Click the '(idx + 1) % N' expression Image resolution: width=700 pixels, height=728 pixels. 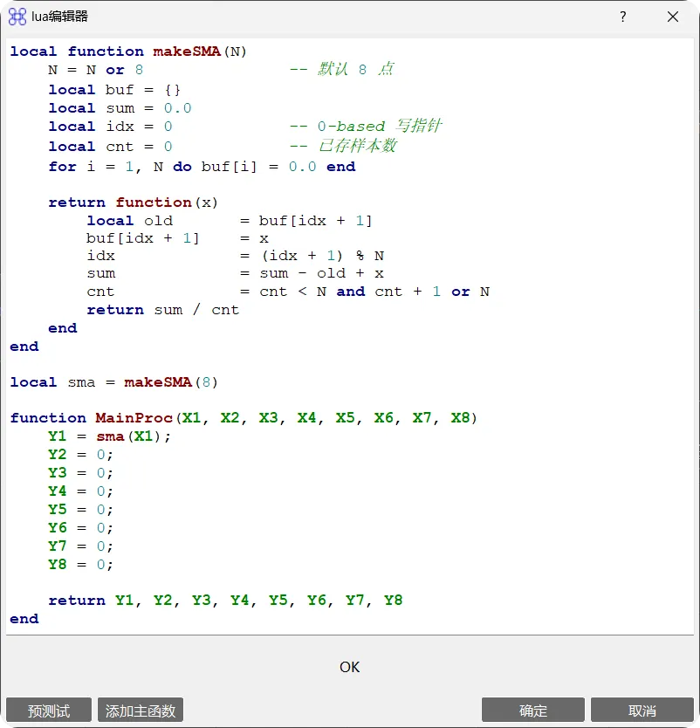323,256
